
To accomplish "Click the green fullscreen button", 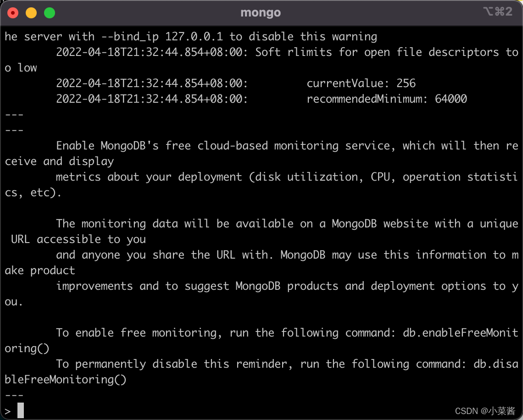I will tap(49, 12).
